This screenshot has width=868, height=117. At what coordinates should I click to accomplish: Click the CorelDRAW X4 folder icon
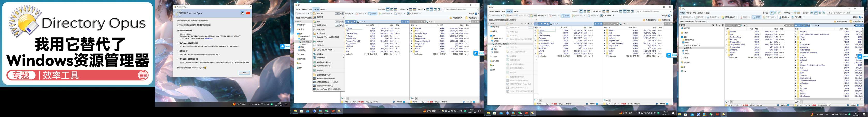pos(797,78)
